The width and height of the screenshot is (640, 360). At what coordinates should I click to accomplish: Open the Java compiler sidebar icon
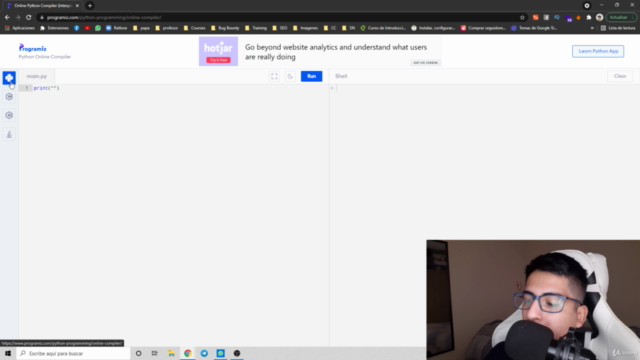click(x=9, y=134)
